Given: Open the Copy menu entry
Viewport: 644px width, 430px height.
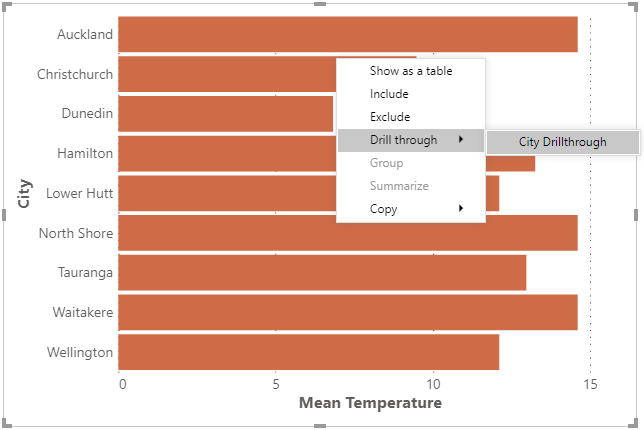Looking at the screenshot, I should pyautogui.click(x=411, y=209).
